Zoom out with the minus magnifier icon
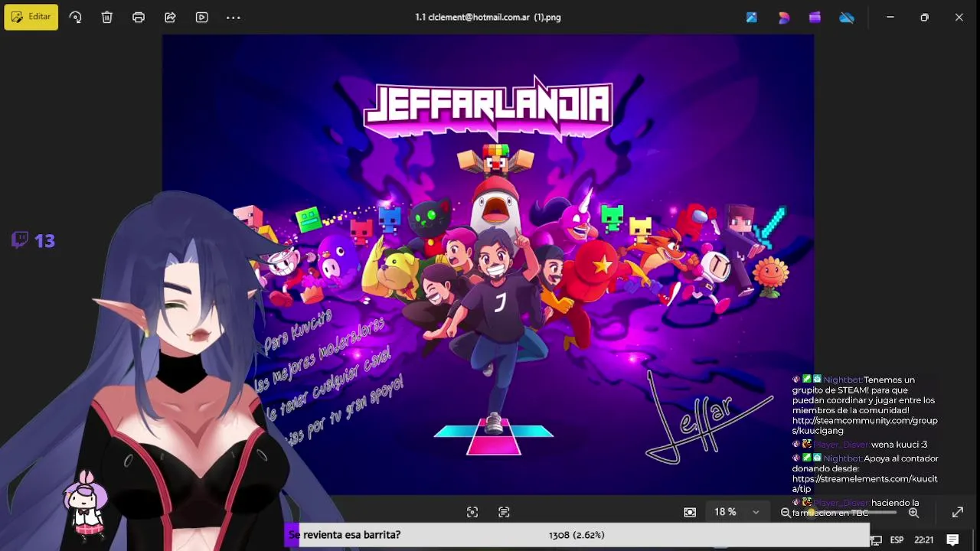Screen dimensions: 980x551 point(786,512)
